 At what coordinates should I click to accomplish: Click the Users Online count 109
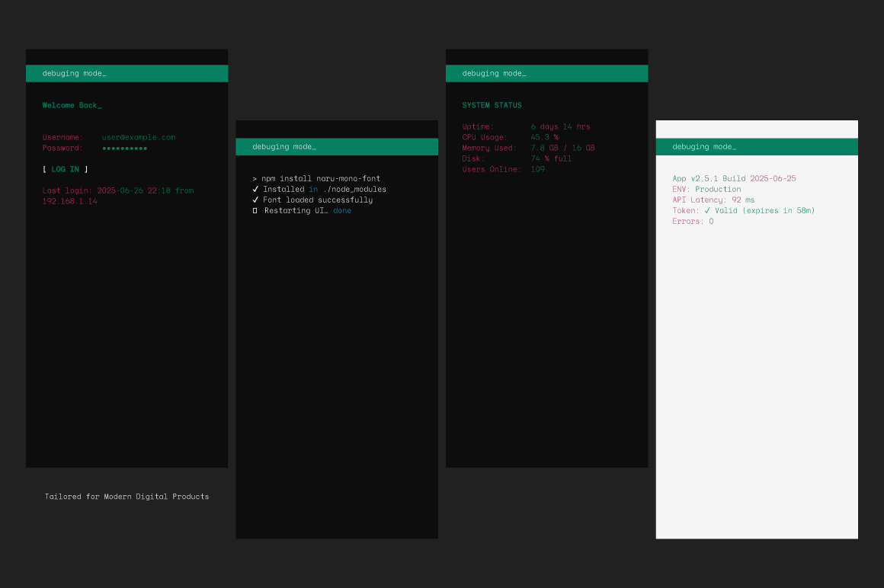click(537, 169)
